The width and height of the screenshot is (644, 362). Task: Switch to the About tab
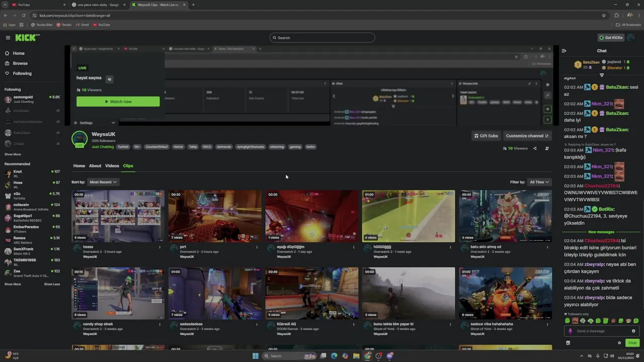pos(95,166)
